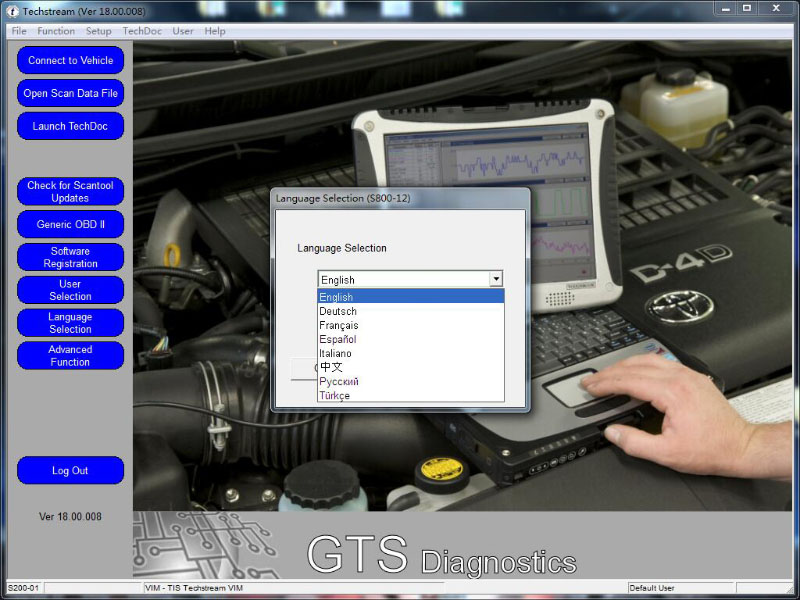The width and height of the screenshot is (800, 600).
Task: Pick Русский from the language dropdown
Action: (x=339, y=381)
